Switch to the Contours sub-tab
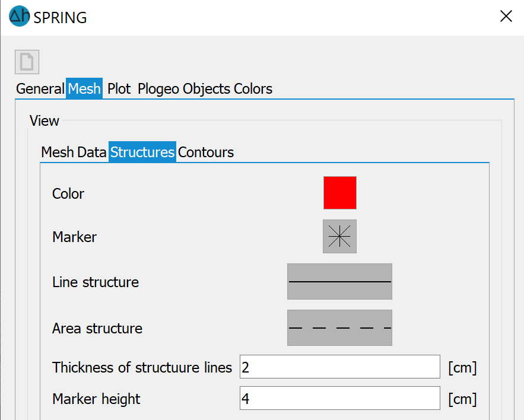 206,152
